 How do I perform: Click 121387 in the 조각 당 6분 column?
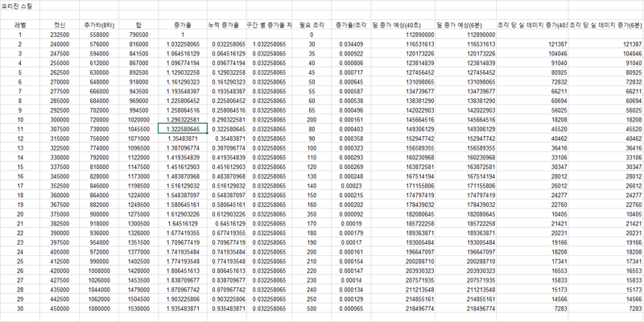point(606,44)
